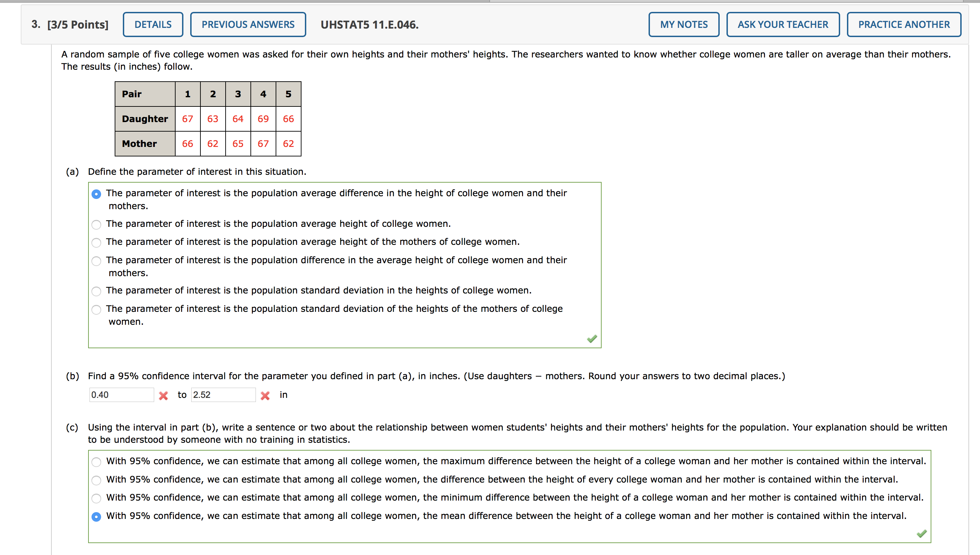
Task: Select 'population average height of the mothers' option
Action: click(x=97, y=243)
